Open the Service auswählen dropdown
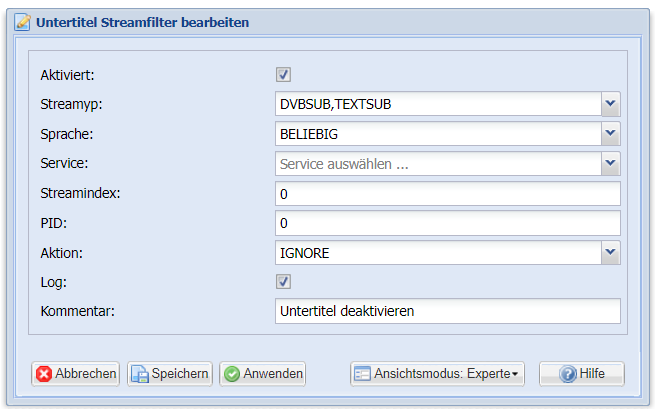 (x=448, y=164)
